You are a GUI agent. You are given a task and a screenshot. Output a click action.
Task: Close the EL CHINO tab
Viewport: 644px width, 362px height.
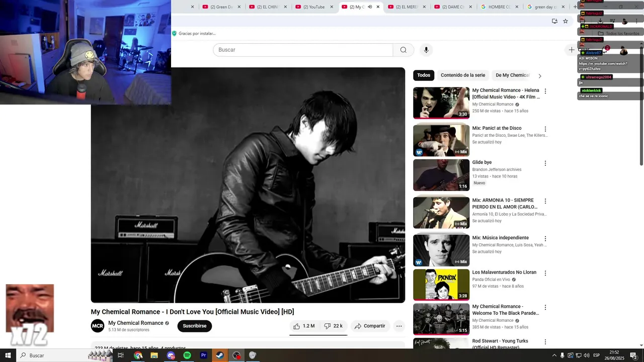285,7
